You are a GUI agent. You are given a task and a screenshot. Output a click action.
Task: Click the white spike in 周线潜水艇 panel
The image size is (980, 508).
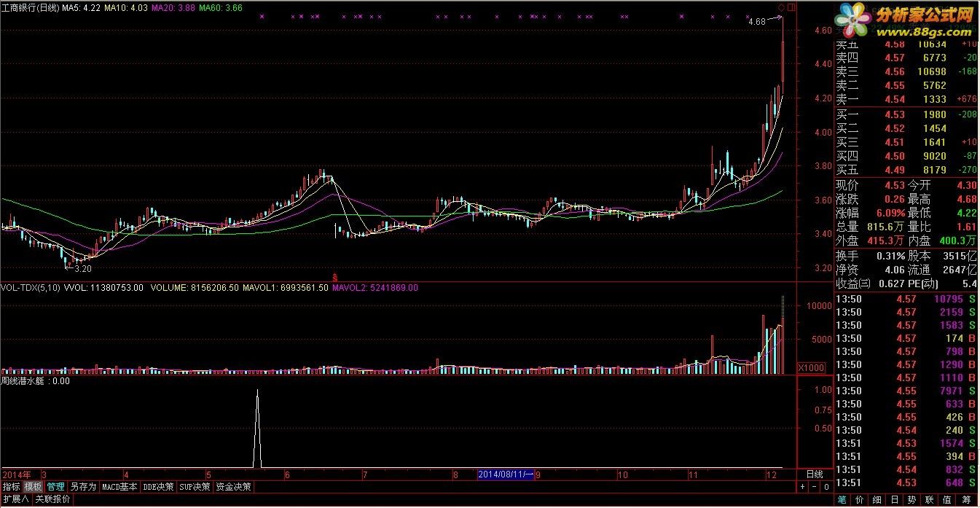[x=256, y=429]
